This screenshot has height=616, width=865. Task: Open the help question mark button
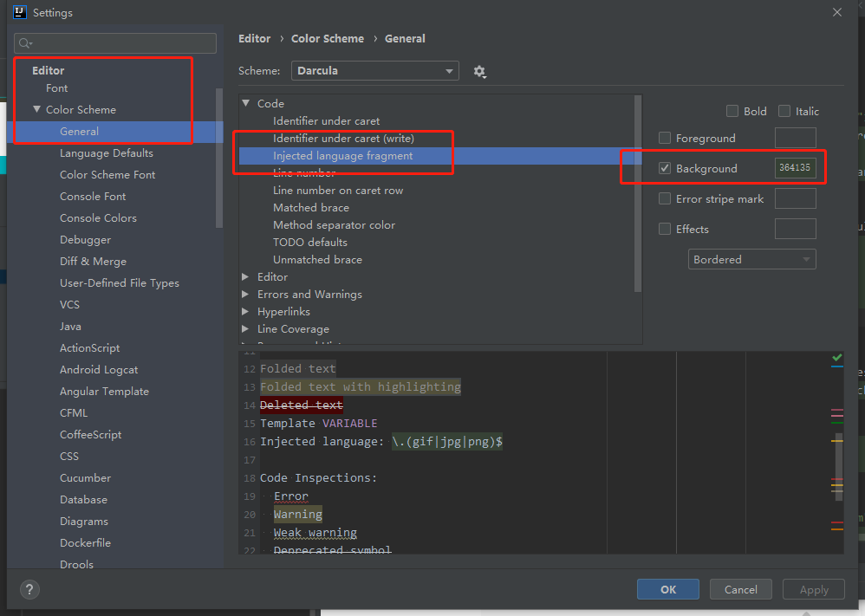pyautogui.click(x=29, y=589)
